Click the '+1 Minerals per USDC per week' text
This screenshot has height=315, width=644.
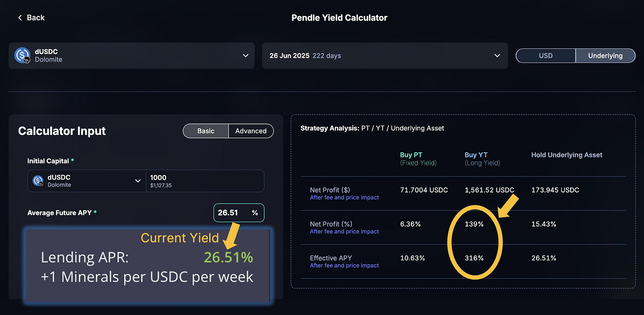(147, 277)
